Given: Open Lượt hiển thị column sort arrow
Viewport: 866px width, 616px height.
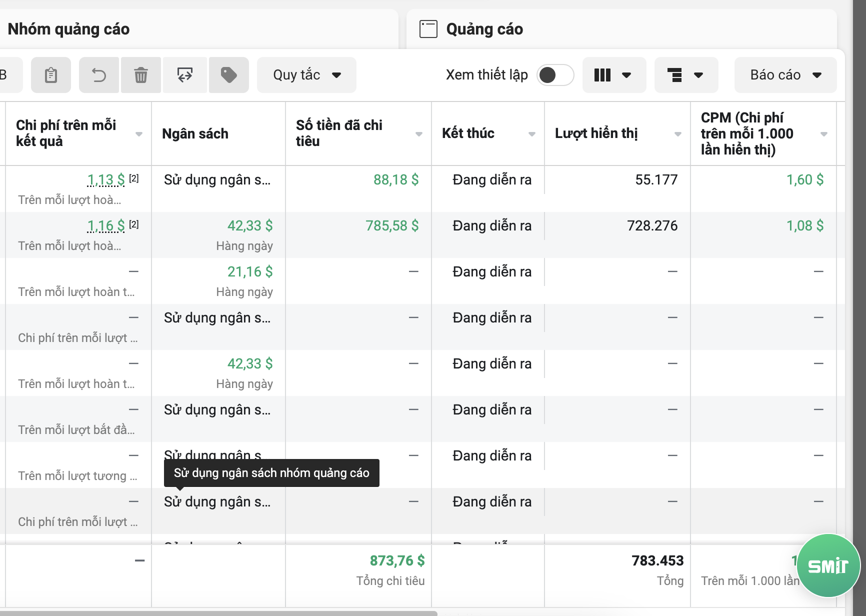Looking at the screenshot, I should tap(677, 134).
